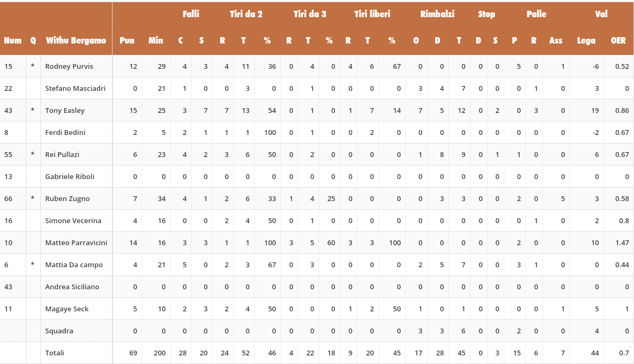
Task: Click the Num column header
Action: (x=12, y=40)
